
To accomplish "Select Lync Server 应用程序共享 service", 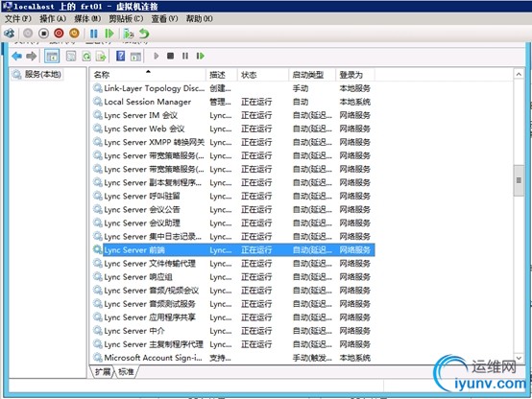I will coord(232,317).
